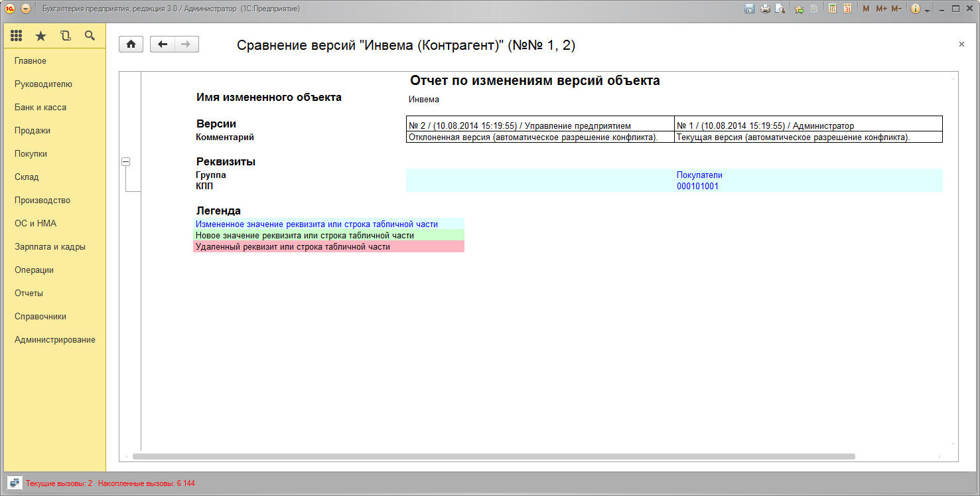Image resolution: width=980 pixels, height=496 pixels.
Task: Open print preview icon in title bar
Action: (780, 9)
